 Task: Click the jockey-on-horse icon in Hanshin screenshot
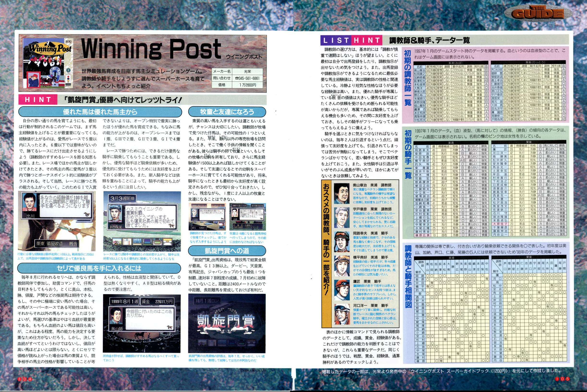click(117, 242)
